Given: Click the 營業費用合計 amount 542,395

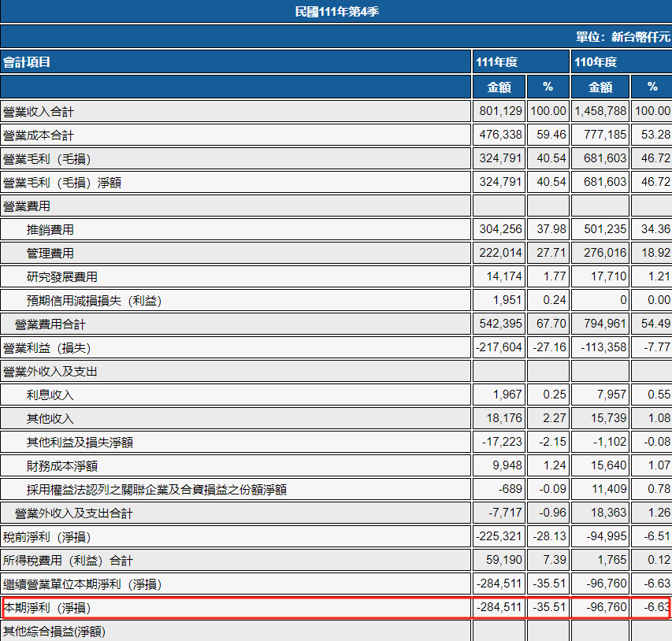Looking at the screenshot, I should pyautogui.click(x=500, y=324).
